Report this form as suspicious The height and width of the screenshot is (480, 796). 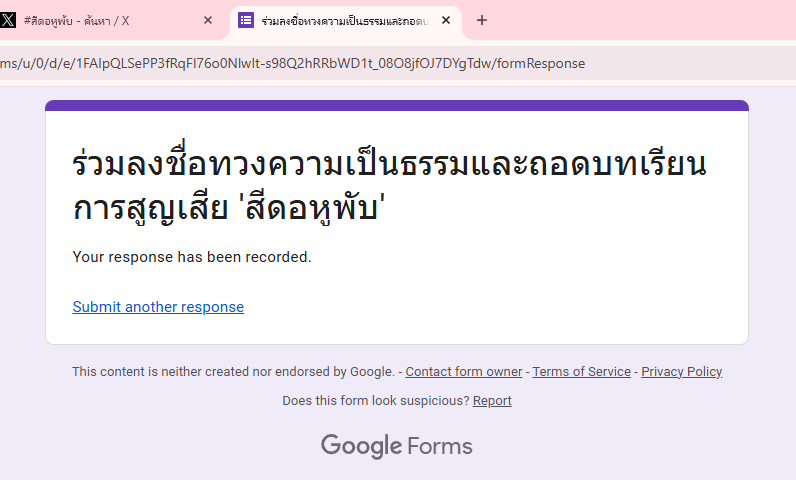click(x=492, y=401)
